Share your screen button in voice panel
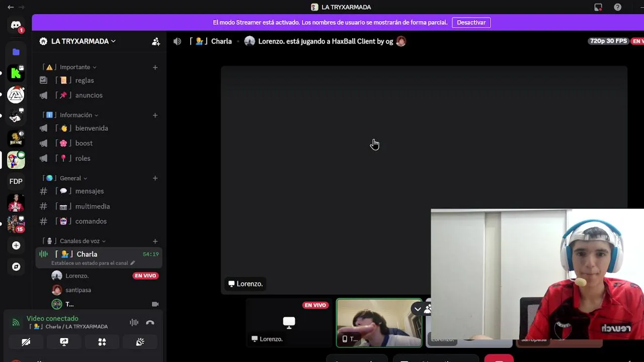The image size is (644, 362). coord(64,342)
